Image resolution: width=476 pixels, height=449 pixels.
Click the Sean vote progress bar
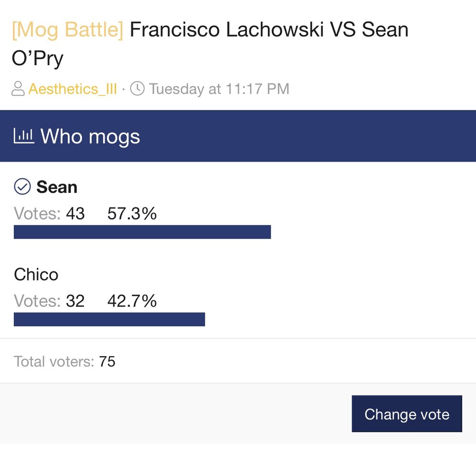142,232
